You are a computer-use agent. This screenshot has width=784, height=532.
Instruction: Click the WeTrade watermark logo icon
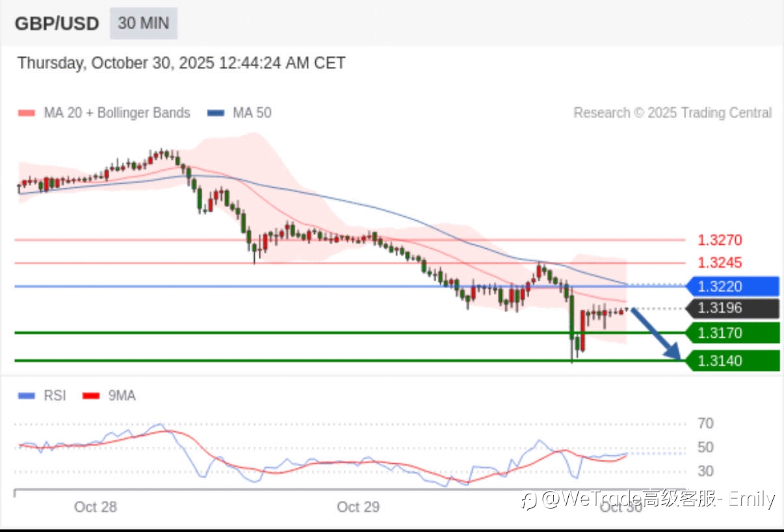(530, 500)
